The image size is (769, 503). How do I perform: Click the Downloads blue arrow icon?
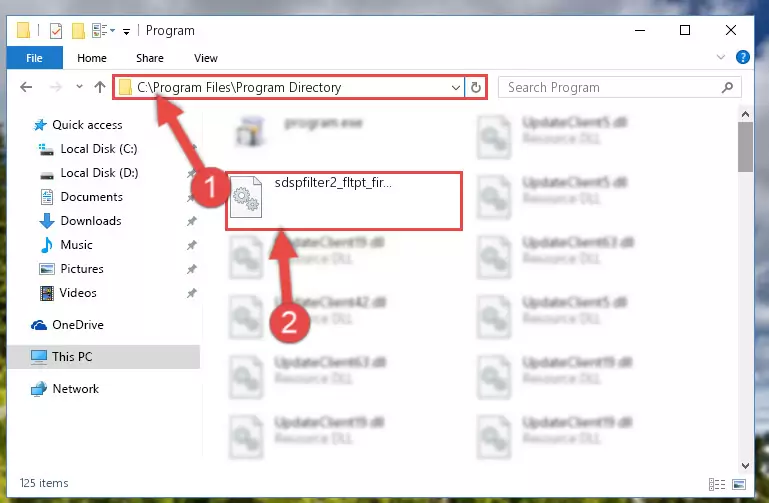tap(47, 221)
